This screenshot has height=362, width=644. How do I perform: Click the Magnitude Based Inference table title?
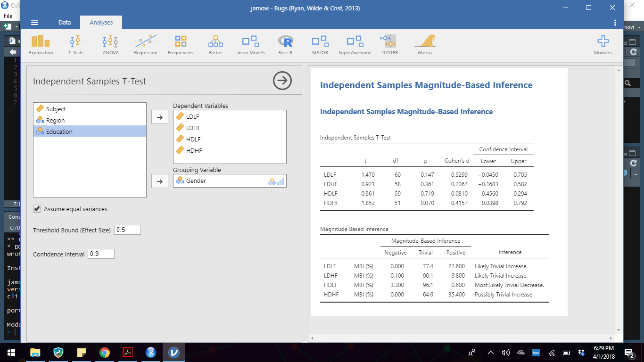coord(354,229)
